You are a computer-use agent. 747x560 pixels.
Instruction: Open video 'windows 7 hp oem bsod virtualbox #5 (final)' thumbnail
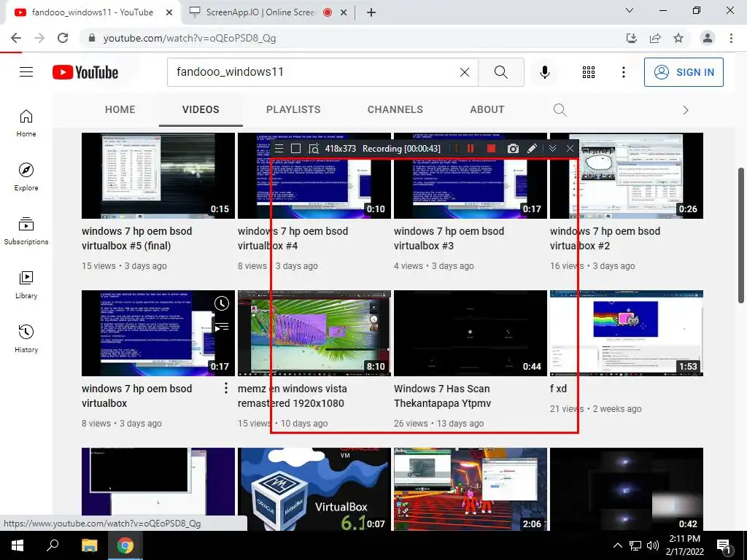coord(158,176)
